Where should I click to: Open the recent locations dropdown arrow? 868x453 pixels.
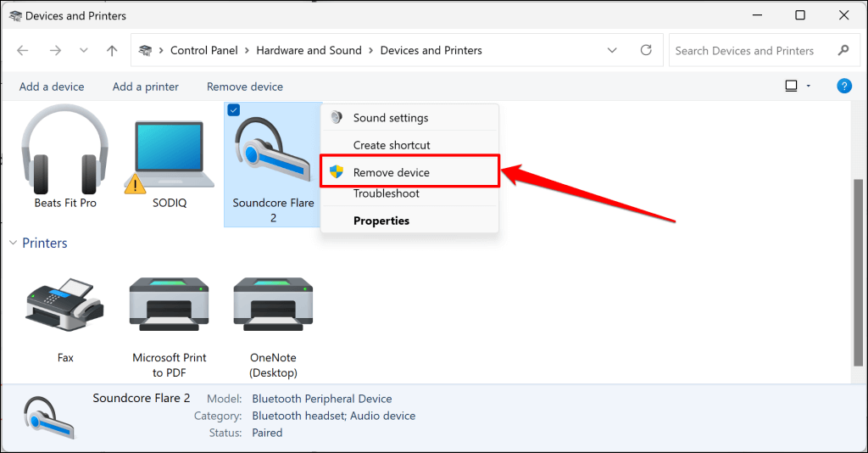click(x=84, y=50)
